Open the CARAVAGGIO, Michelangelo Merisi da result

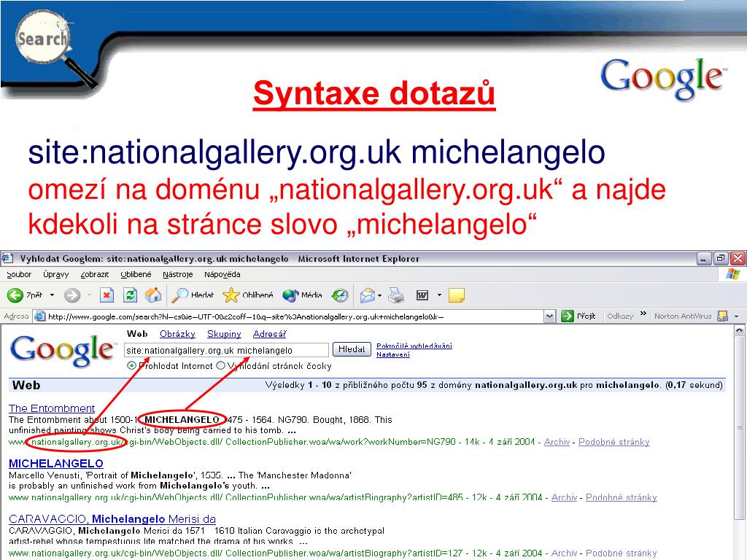[x=112, y=519]
